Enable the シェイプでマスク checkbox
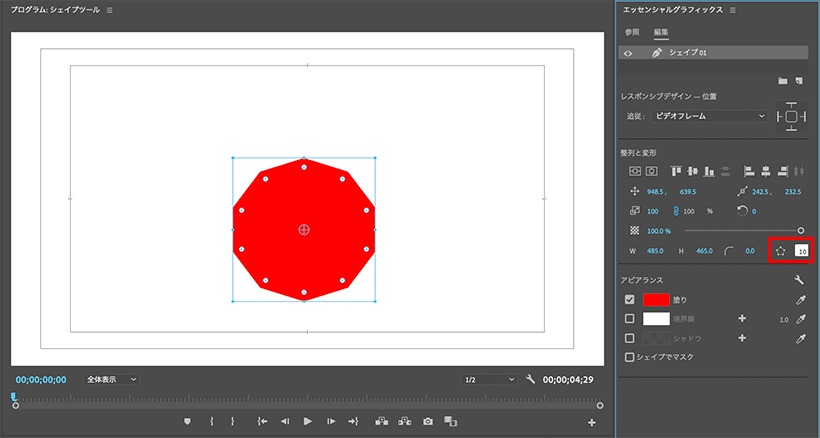The width and height of the screenshot is (820, 438). 630,357
